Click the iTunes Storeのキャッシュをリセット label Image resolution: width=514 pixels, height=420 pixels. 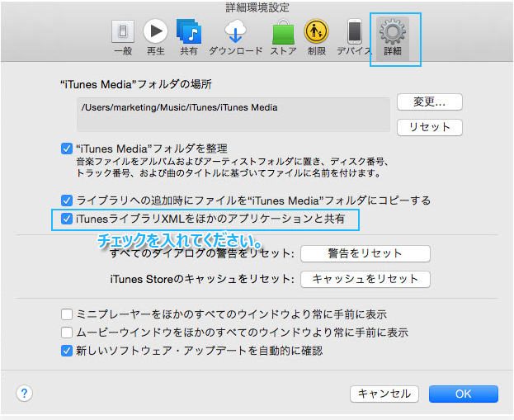click(202, 279)
